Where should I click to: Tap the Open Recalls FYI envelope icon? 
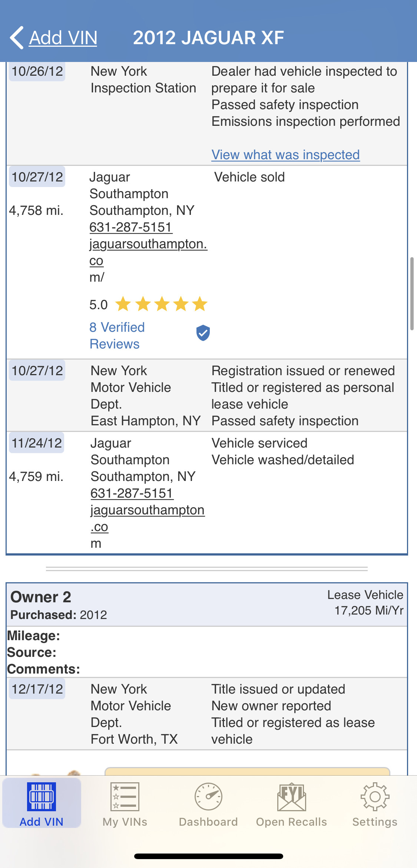(292, 796)
